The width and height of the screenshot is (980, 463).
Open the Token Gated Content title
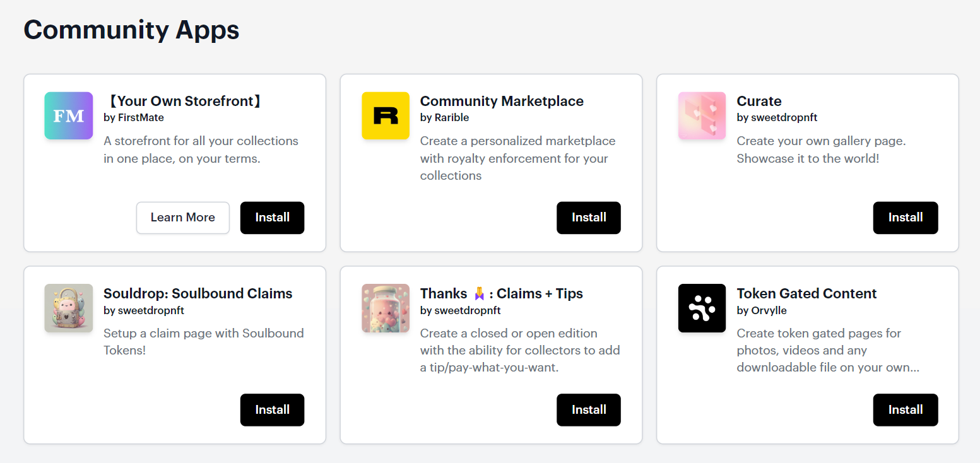[806, 293]
